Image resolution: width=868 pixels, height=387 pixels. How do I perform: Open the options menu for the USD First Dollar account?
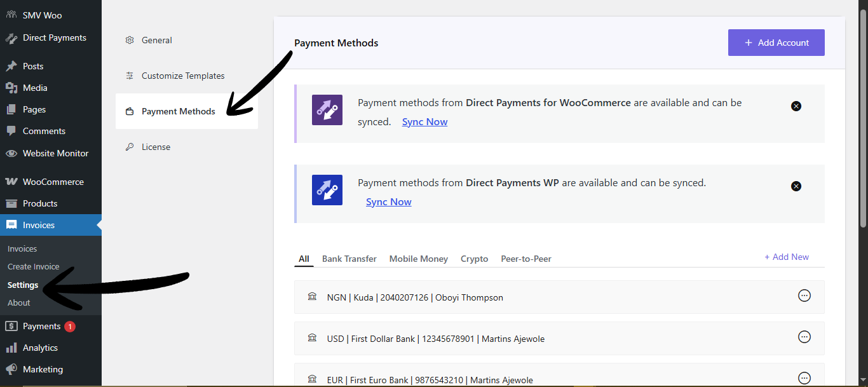pos(804,337)
